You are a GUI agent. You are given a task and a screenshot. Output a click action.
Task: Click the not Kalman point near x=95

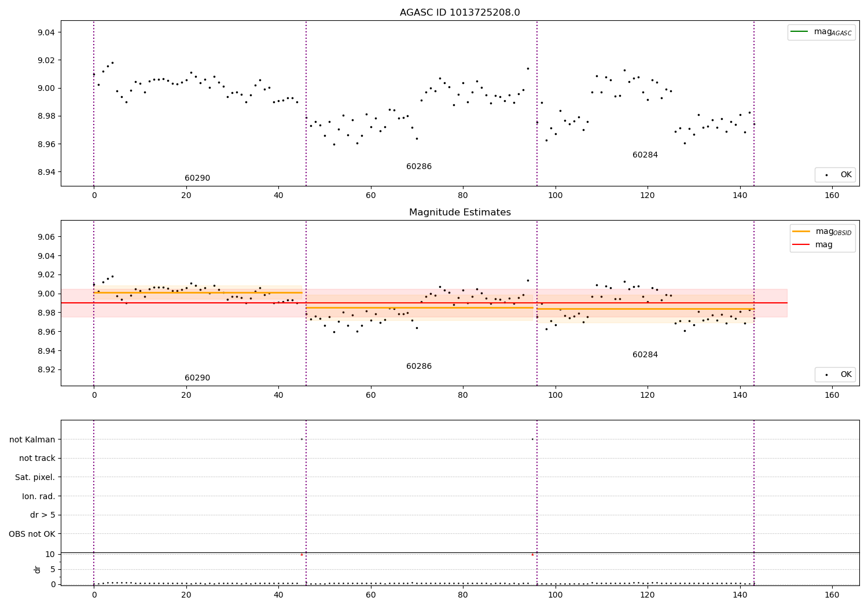[x=532, y=439]
